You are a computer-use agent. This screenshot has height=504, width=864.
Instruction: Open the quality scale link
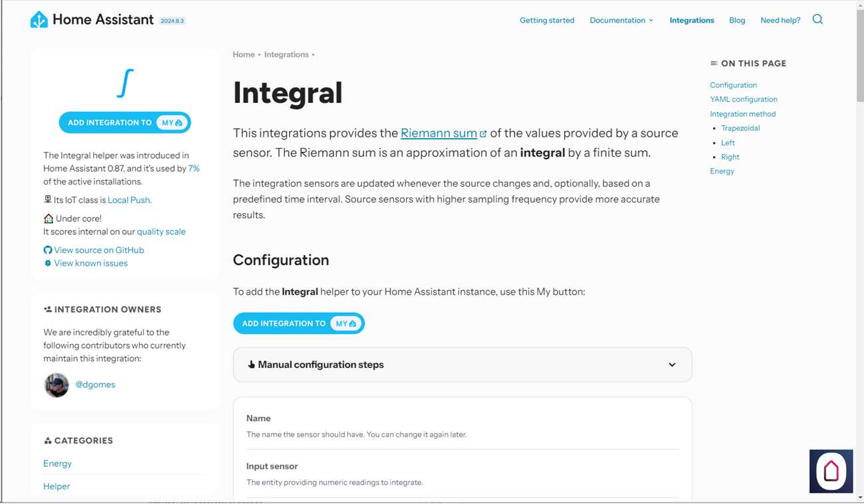tap(161, 232)
